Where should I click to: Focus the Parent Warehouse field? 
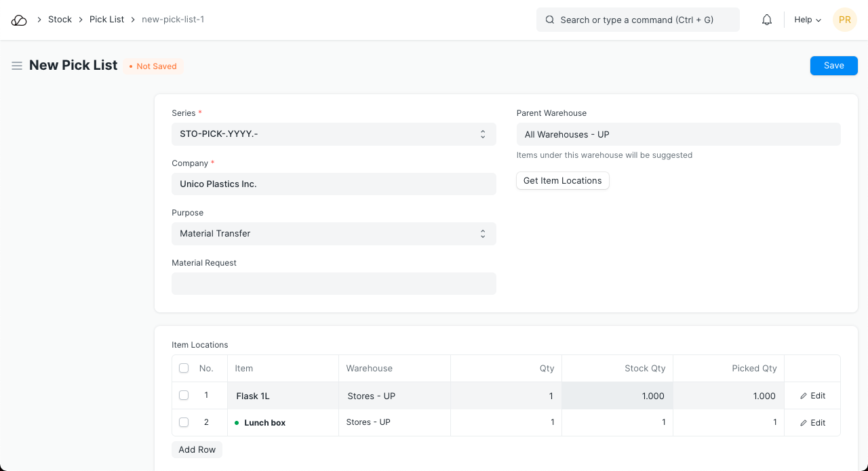pyautogui.click(x=678, y=134)
